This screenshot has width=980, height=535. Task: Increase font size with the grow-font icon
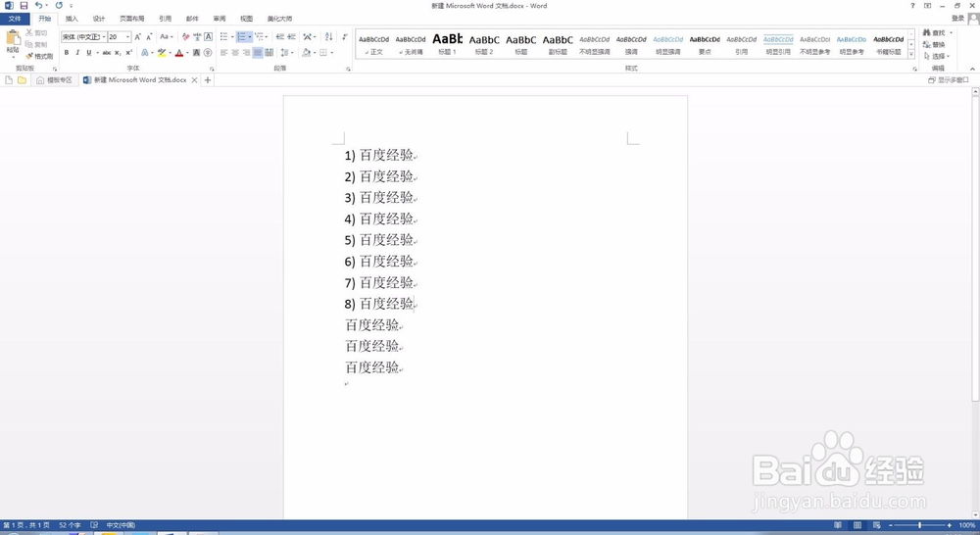point(138,37)
